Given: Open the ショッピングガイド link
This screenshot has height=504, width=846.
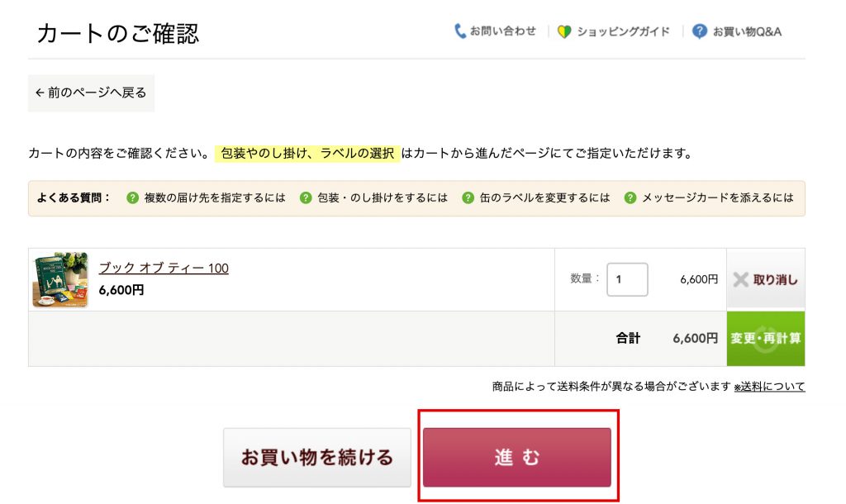Looking at the screenshot, I should tap(623, 31).
